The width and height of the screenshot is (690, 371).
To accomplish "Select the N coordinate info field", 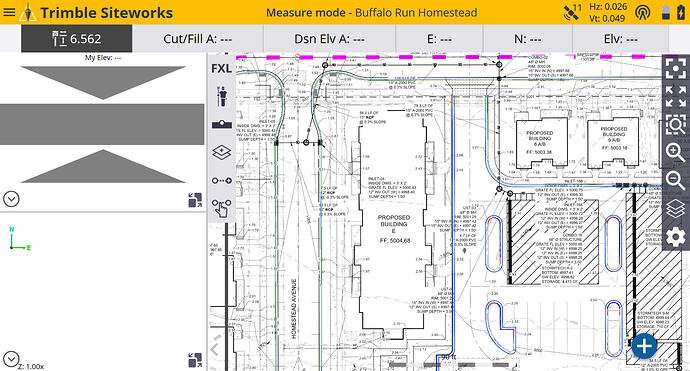I will click(x=528, y=39).
